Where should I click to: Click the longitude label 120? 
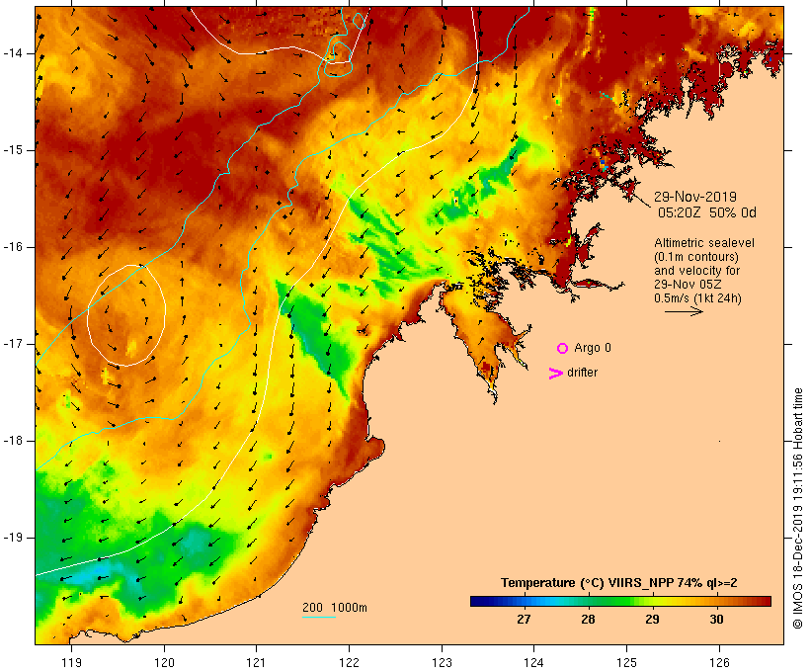[x=164, y=662]
